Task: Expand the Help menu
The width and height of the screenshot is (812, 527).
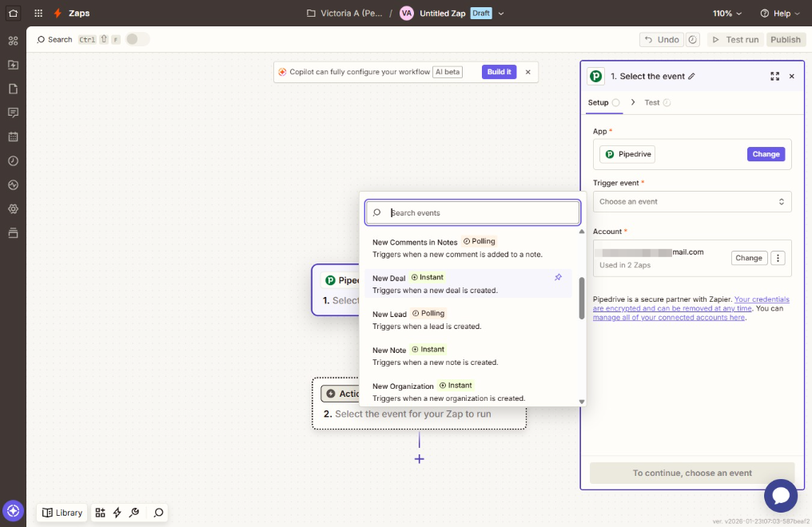Action: (x=780, y=14)
